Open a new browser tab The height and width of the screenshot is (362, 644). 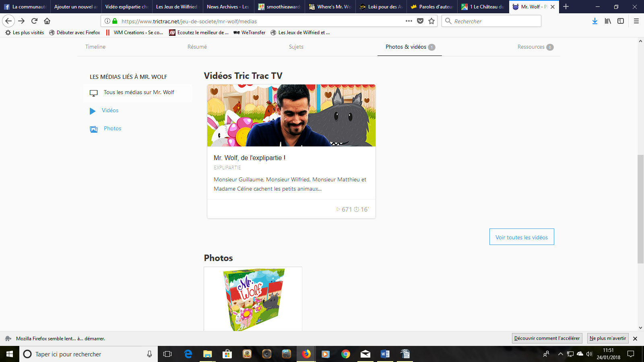tap(566, 6)
